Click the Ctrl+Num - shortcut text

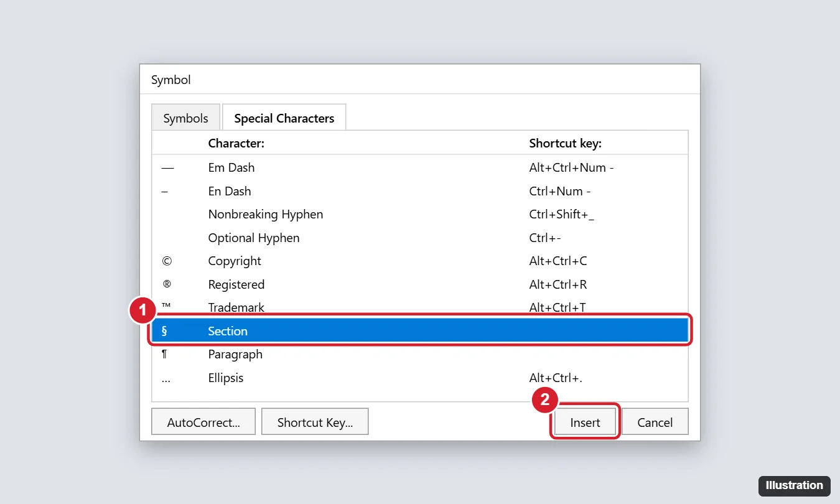click(x=560, y=191)
